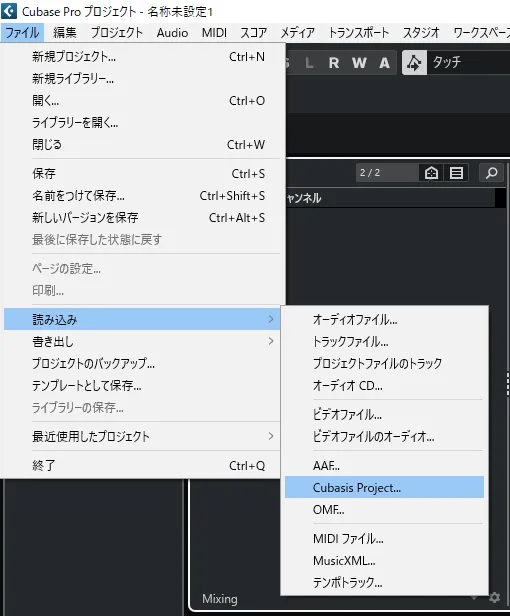Image resolution: width=510 pixels, height=616 pixels.
Task: Open the トランスポート menu
Action: pyautogui.click(x=359, y=33)
